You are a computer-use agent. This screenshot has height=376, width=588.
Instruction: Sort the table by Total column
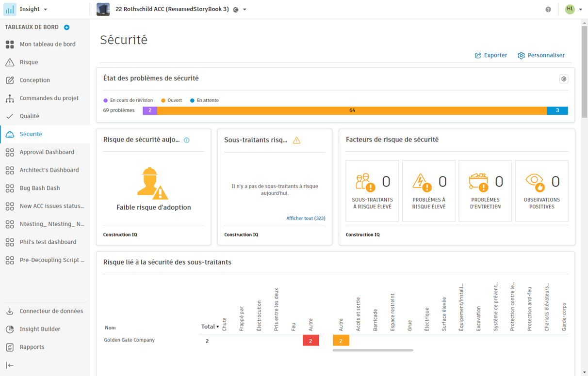tap(210, 327)
